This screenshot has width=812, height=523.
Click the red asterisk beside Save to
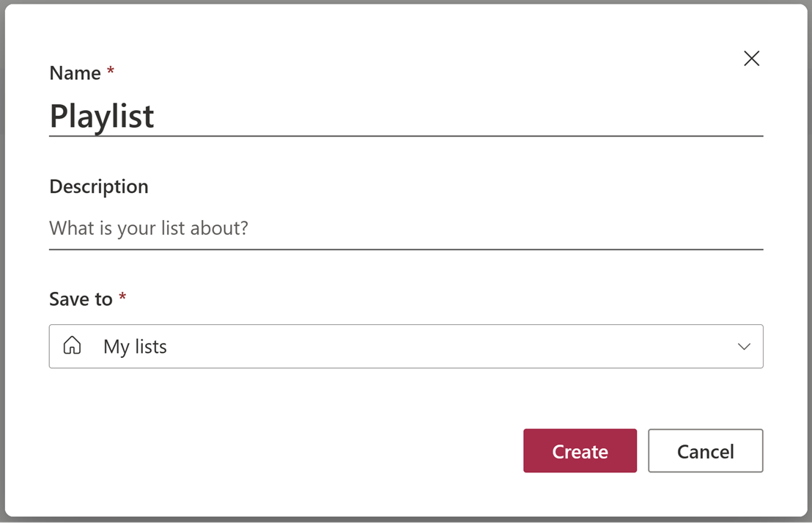[x=122, y=296]
